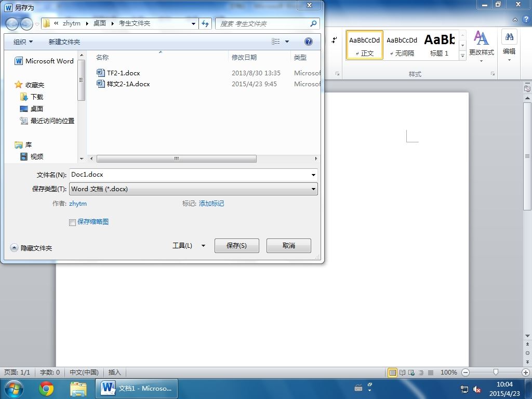Screen dimensions: 532x399
Task: Click 库 in navigation pane
Action: coord(23,144)
